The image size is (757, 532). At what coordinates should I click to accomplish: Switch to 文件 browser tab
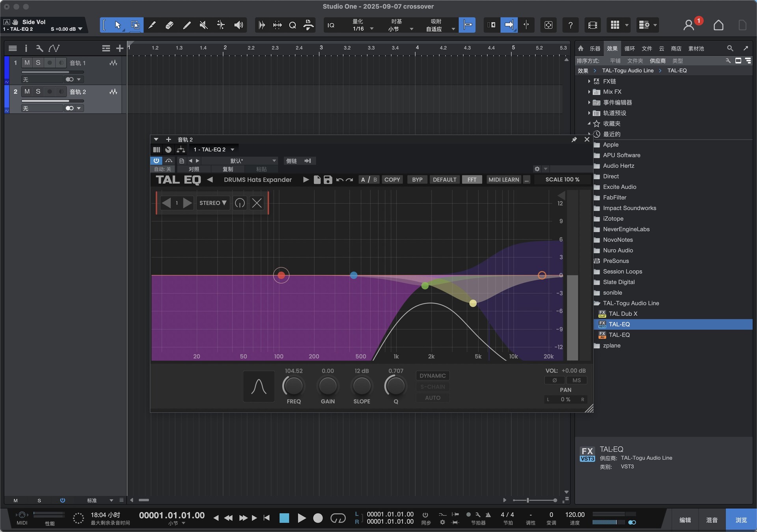pyautogui.click(x=647, y=49)
